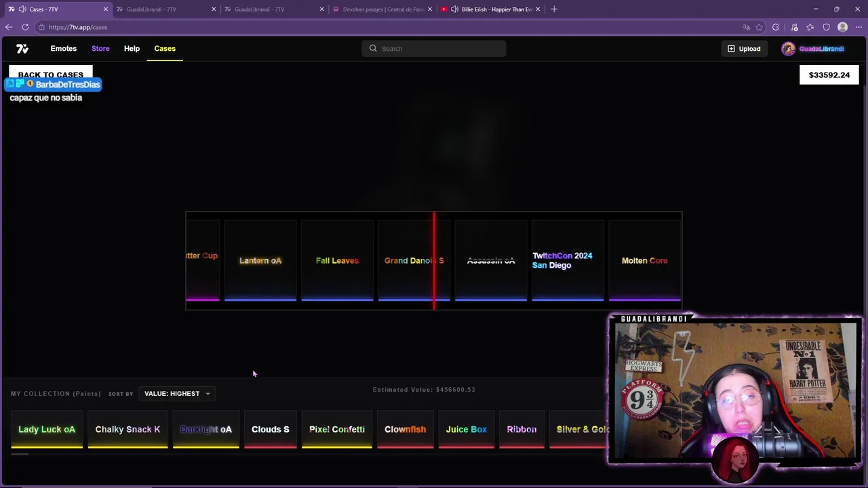This screenshot has width=868, height=488.
Task: Click the search magnifier icon
Action: click(373, 49)
